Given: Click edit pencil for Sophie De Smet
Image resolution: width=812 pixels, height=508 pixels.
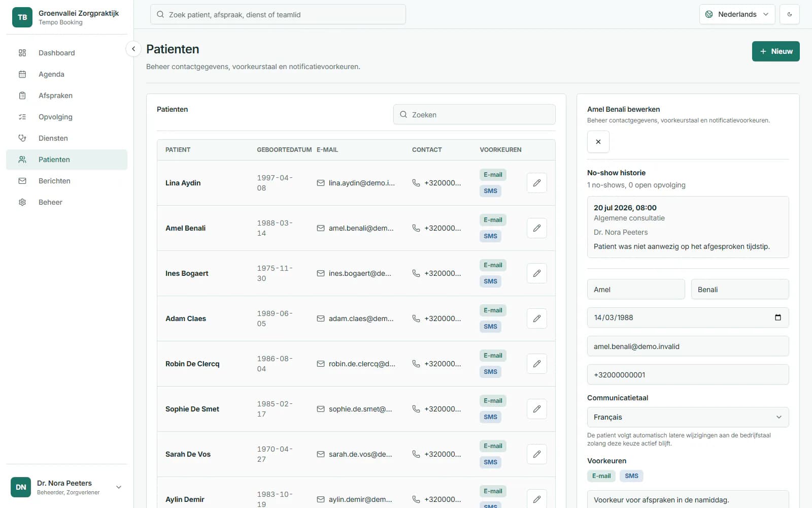Looking at the screenshot, I should pos(536,409).
